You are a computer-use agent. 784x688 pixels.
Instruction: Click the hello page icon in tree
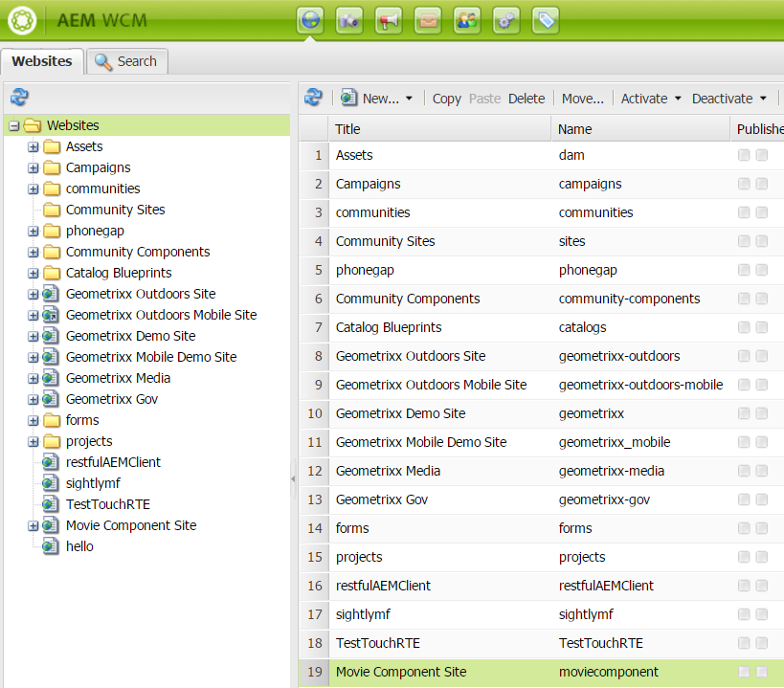[x=50, y=546]
